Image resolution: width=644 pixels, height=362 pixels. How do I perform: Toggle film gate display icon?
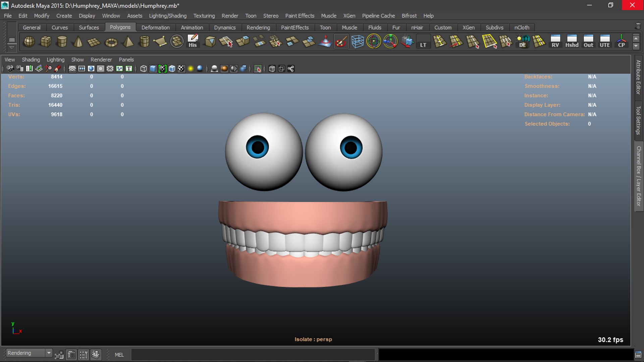click(82, 69)
